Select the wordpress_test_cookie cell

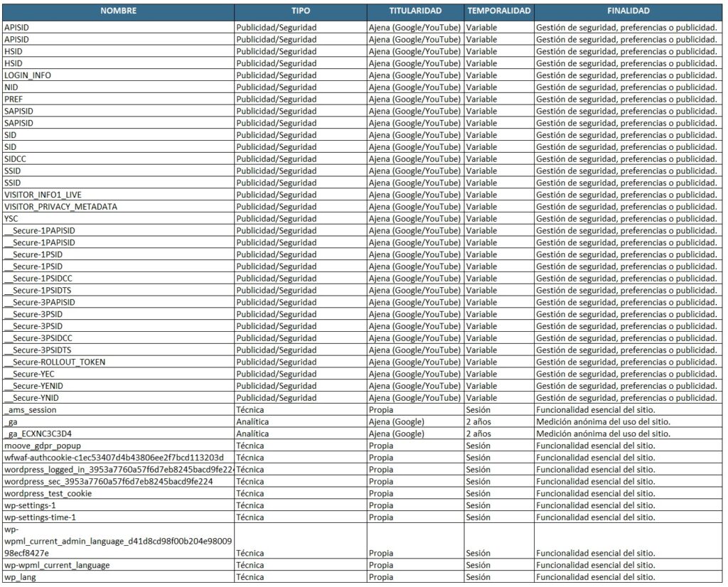(119, 494)
